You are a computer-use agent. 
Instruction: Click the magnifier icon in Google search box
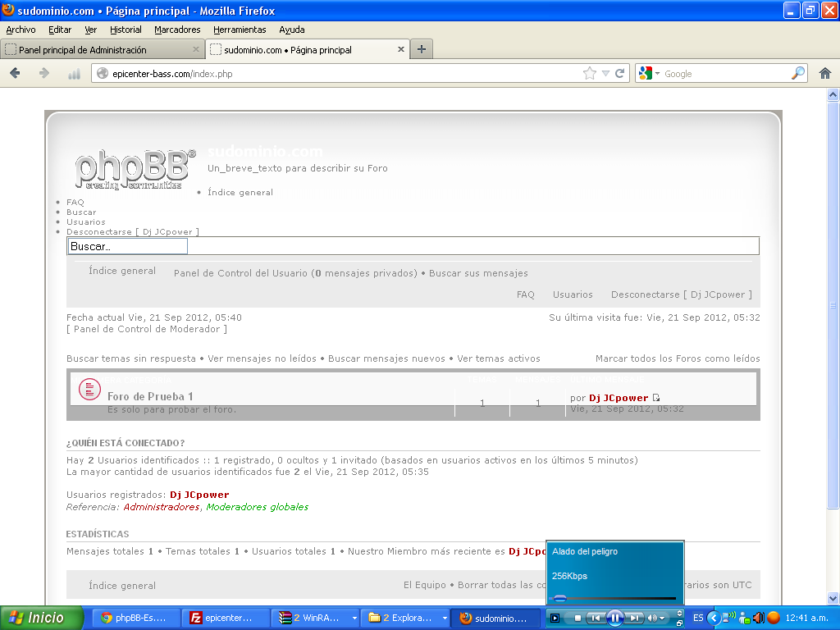click(798, 73)
